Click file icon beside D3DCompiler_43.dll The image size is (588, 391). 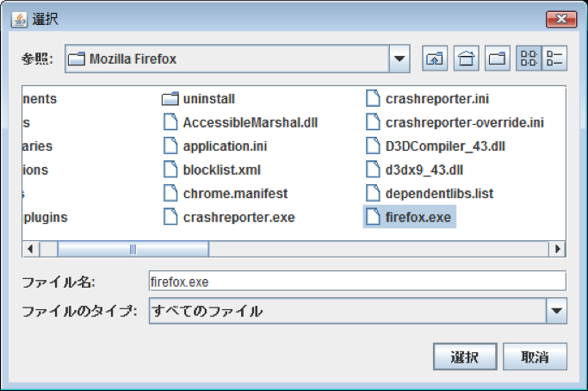[x=373, y=146]
